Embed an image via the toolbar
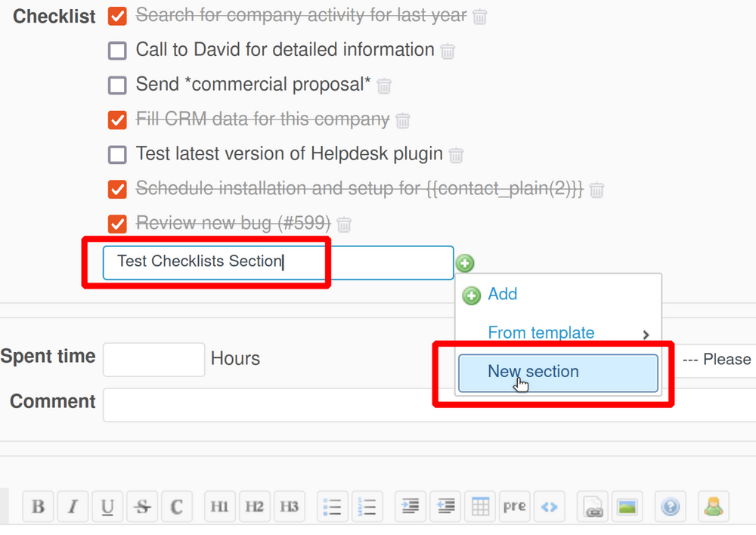The height and width of the screenshot is (535, 756). pos(627,506)
